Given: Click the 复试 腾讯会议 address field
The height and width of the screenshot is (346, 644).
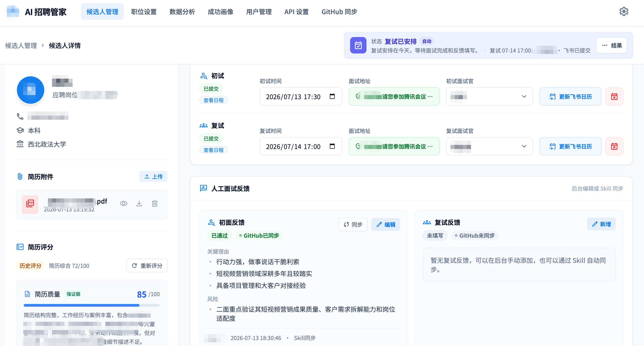Looking at the screenshot, I should tap(394, 146).
